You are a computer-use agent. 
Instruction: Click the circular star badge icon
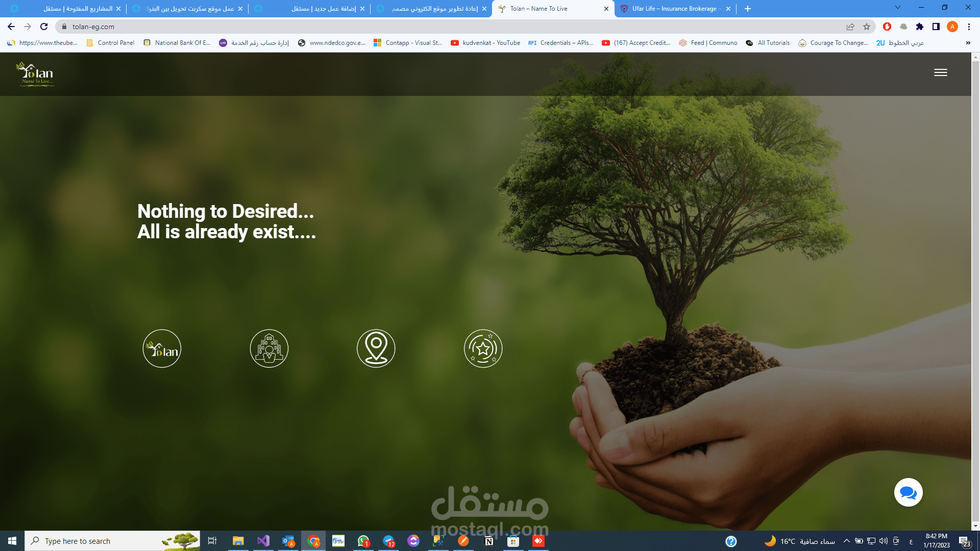pyautogui.click(x=483, y=348)
